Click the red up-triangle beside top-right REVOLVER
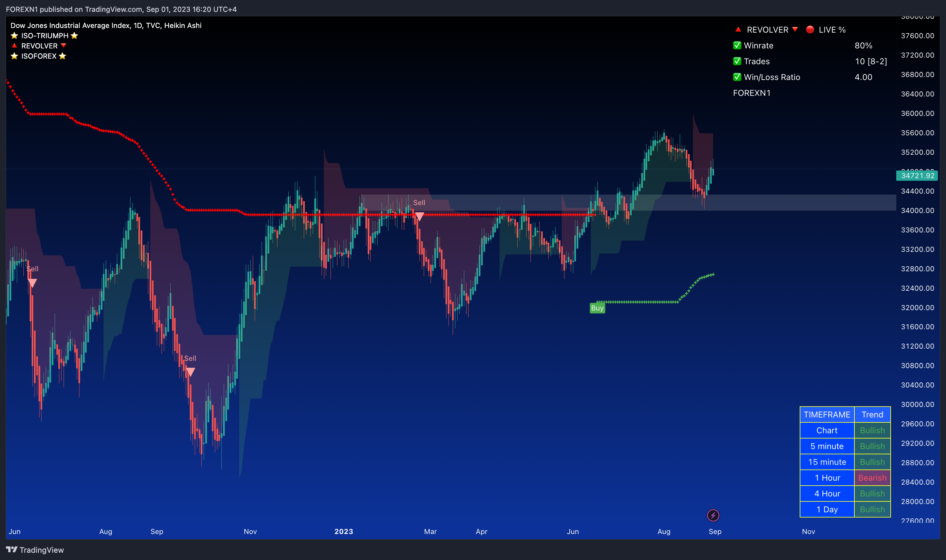The width and height of the screenshot is (946, 560). coord(738,29)
